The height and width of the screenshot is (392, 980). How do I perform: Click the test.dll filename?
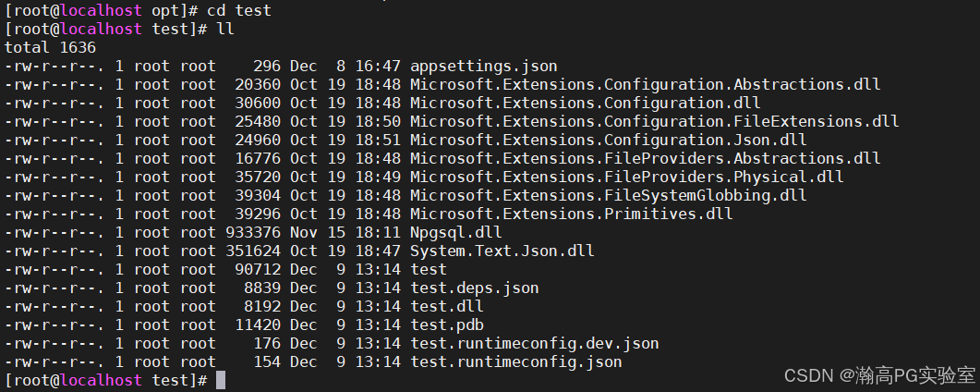coord(447,306)
